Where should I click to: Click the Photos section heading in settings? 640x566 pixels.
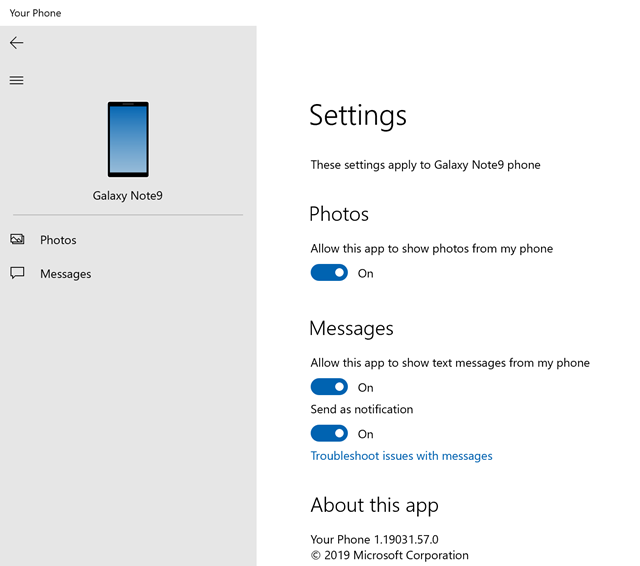pyautogui.click(x=339, y=214)
